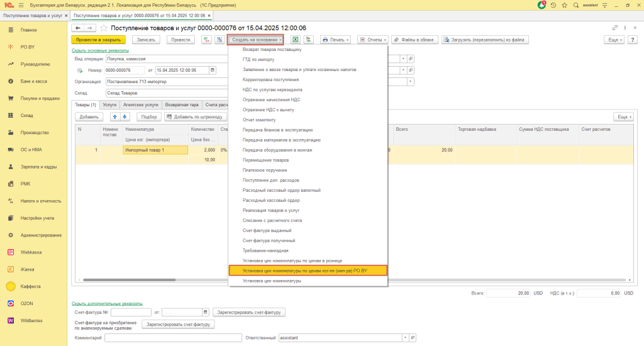644x346 pixels.
Task: Open form's three-dots menu
Action: click(x=625, y=28)
